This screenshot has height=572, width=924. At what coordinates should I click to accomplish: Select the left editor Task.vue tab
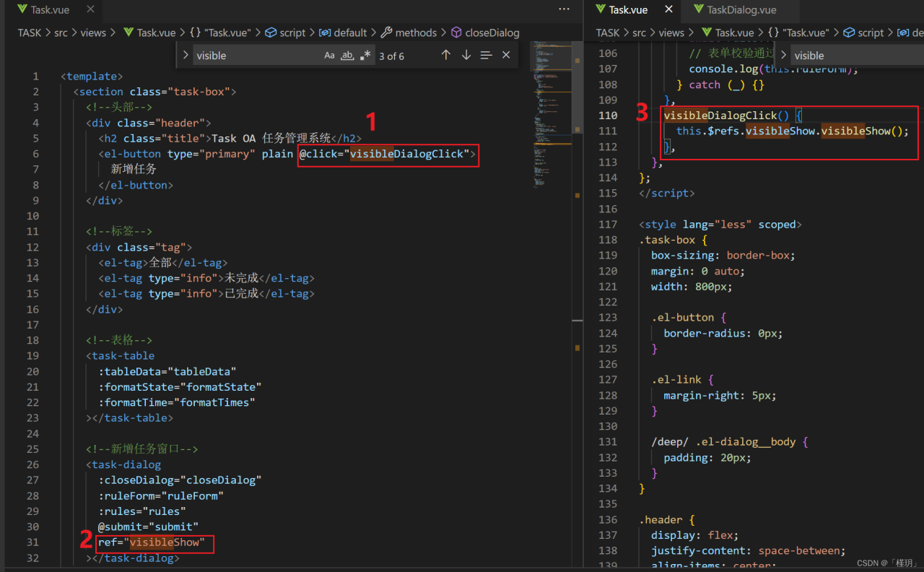pyautogui.click(x=51, y=10)
